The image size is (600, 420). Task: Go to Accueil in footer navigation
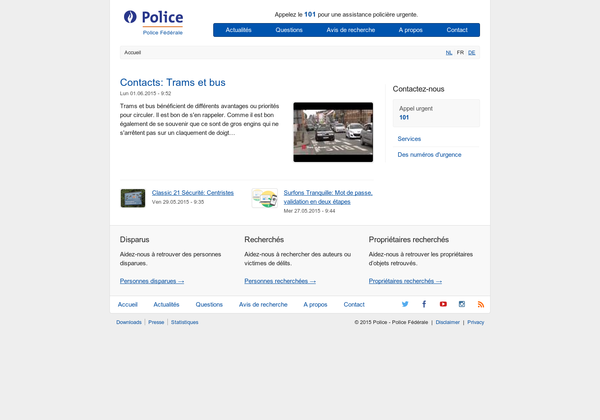(127, 305)
